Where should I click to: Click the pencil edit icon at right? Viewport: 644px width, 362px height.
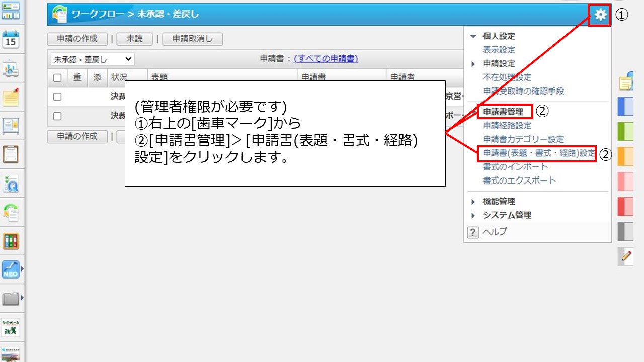[x=626, y=257]
